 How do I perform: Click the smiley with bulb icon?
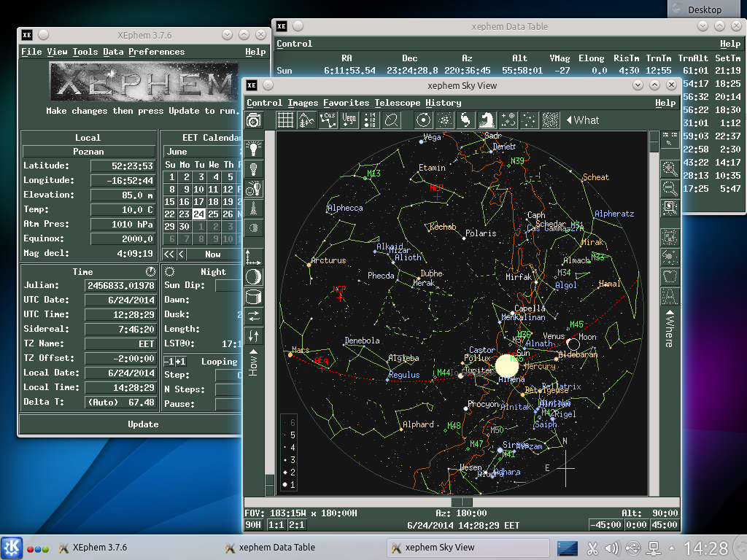click(253, 189)
